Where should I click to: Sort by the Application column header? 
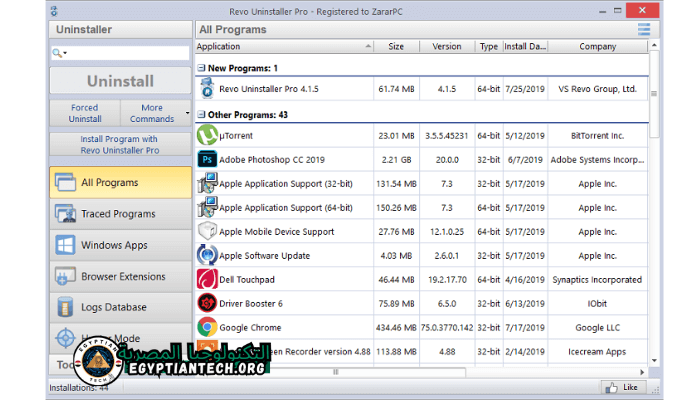[284, 46]
